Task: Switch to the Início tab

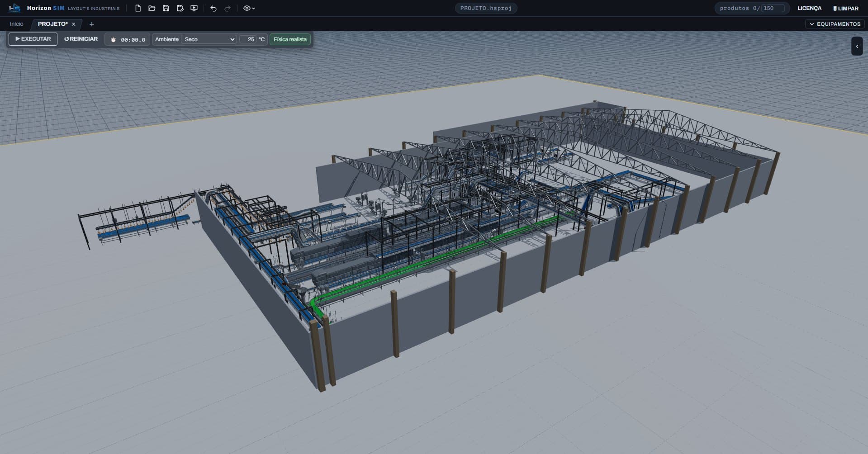Action: 17,24
